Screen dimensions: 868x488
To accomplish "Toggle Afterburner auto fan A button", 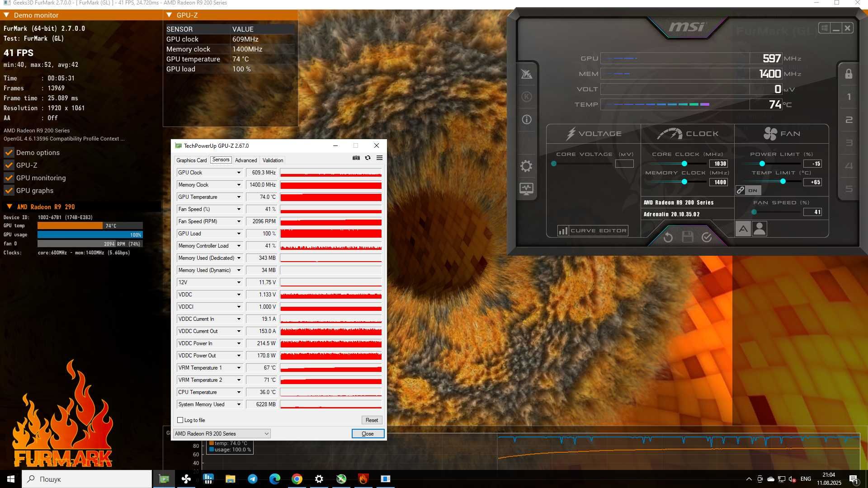I will click(x=743, y=229).
